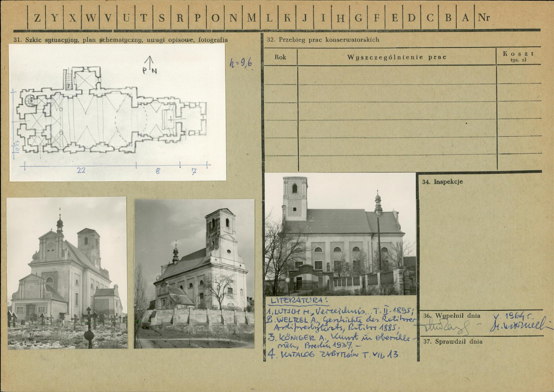Viewport: 554px width, 392px height.
Task: Click the north arrow on the plan
Action: point(149,65)
